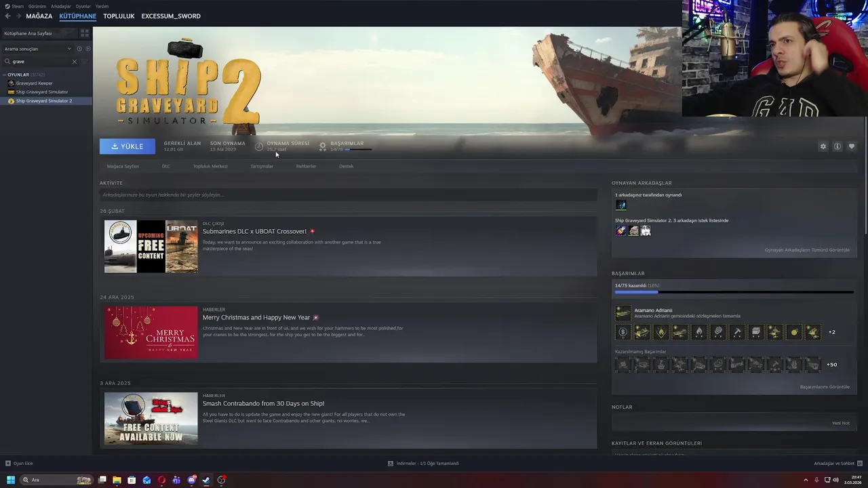This screenshot has height=488, width=868.
Task: Open friend avatar who played the game
Action: pyautogui.click(x=620, y=205)
